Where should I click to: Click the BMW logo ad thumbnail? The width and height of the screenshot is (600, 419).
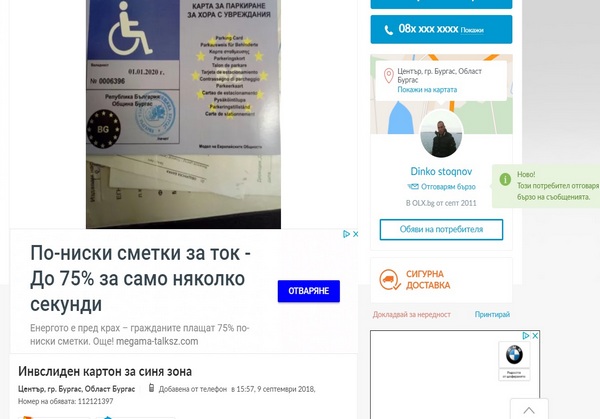[514, 355]
